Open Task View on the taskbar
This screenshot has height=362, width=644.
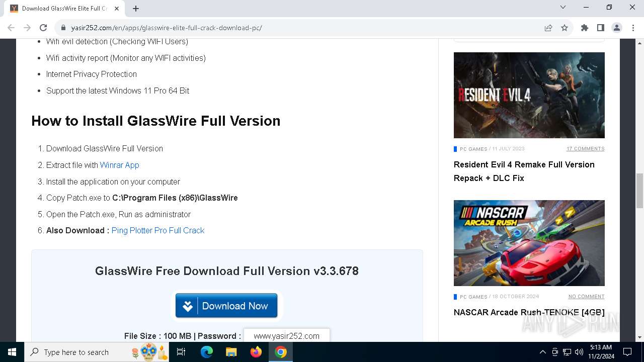(x=182, y=352)
